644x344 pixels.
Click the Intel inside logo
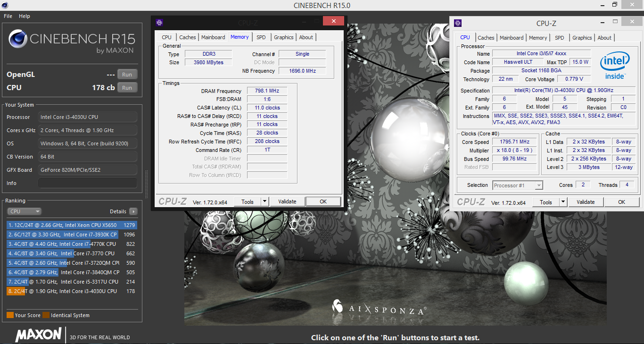(615, 66)
